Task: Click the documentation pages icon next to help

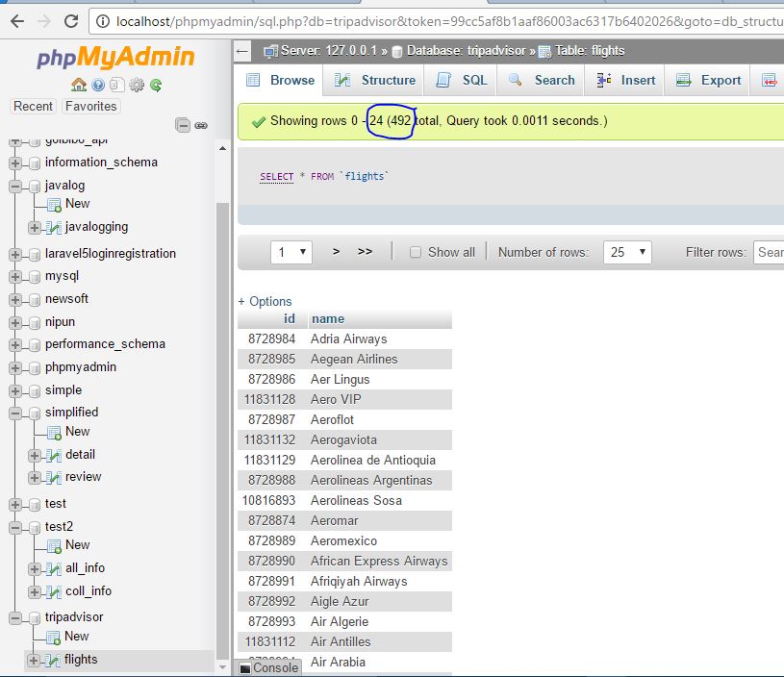Action: [117, 85]
